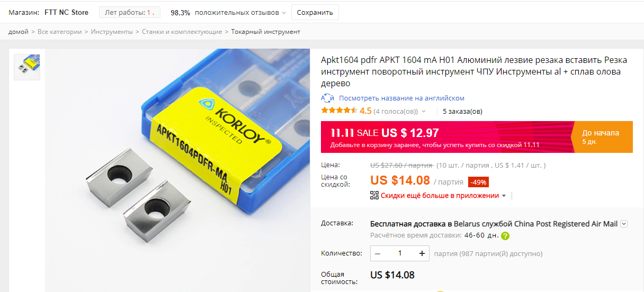Open Все категории breadcrumb
644x292 pixels.
pyautogui.click(x=59, y=32)
